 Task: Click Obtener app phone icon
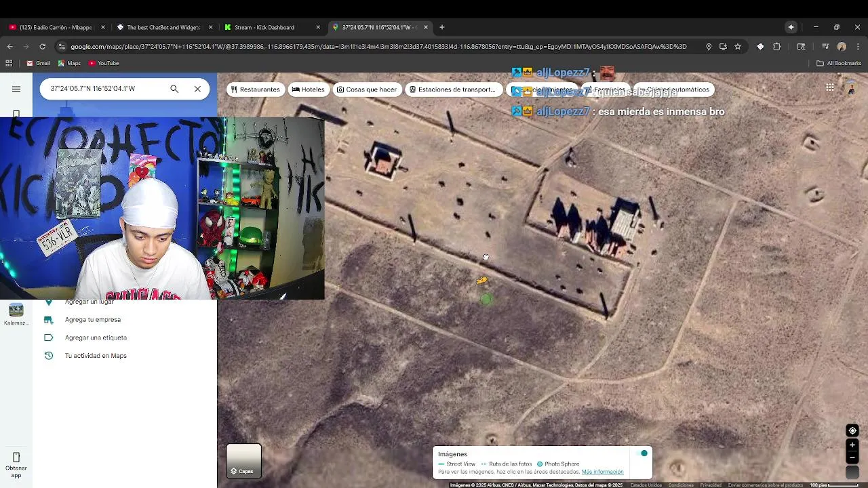click(x=16, y=457)
